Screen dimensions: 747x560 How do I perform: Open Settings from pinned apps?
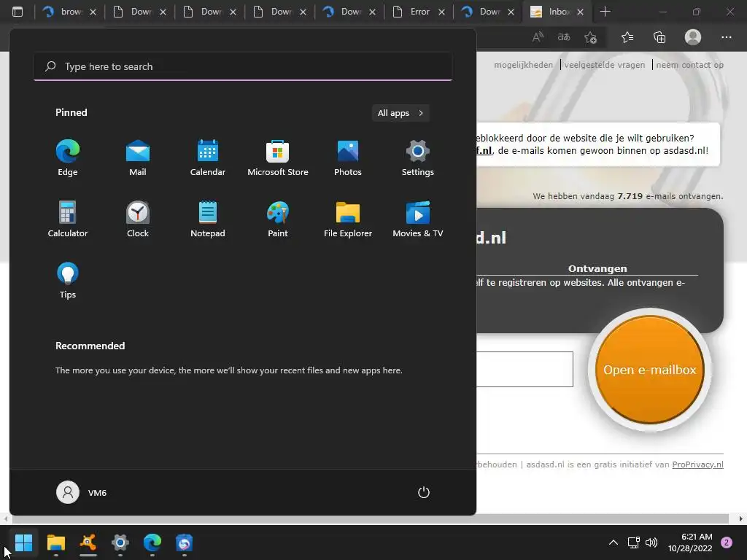[x=418, y=158]
